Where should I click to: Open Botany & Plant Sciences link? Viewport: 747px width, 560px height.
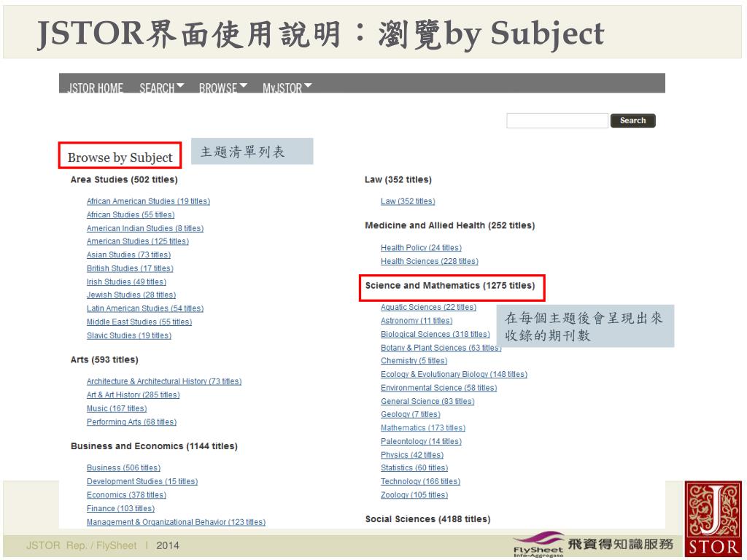coord(441,348)
